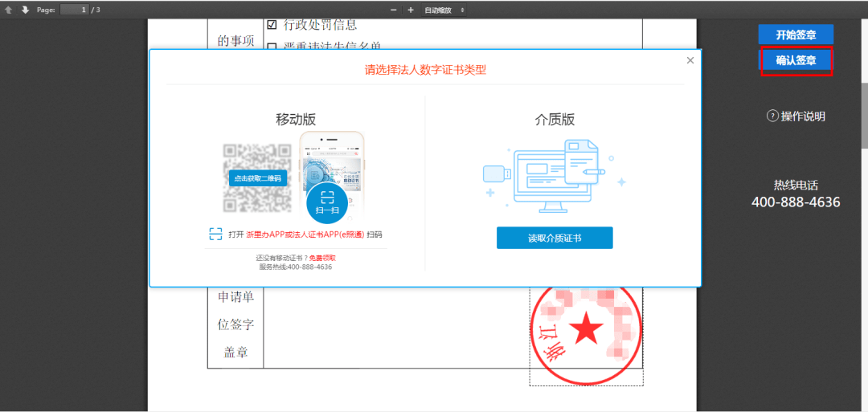Click the scan frame icon beside 打开
This screenshot has width=868, height=412.
pos(215,234)
